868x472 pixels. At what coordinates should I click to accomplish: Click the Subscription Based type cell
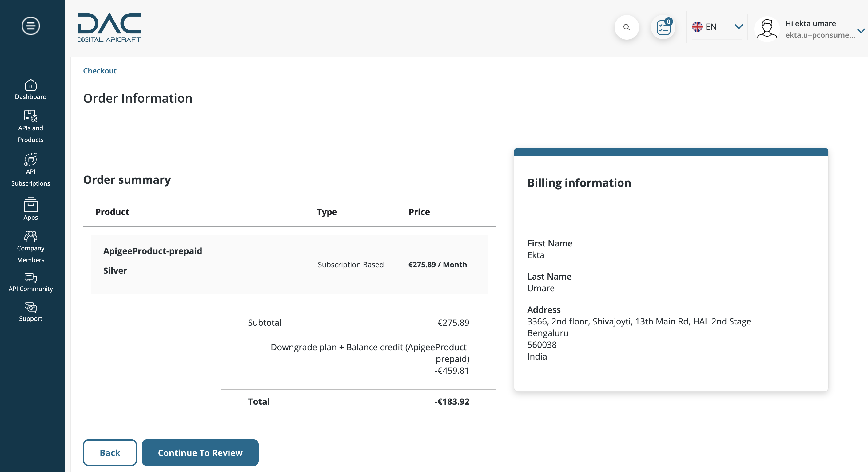[x=350, y=265]
